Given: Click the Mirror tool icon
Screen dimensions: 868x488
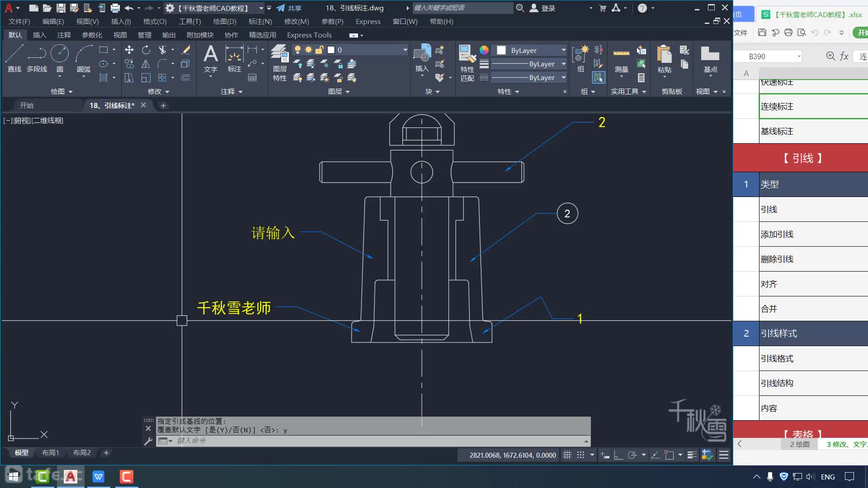Looking at the screenshot, I should click(146, 64).
